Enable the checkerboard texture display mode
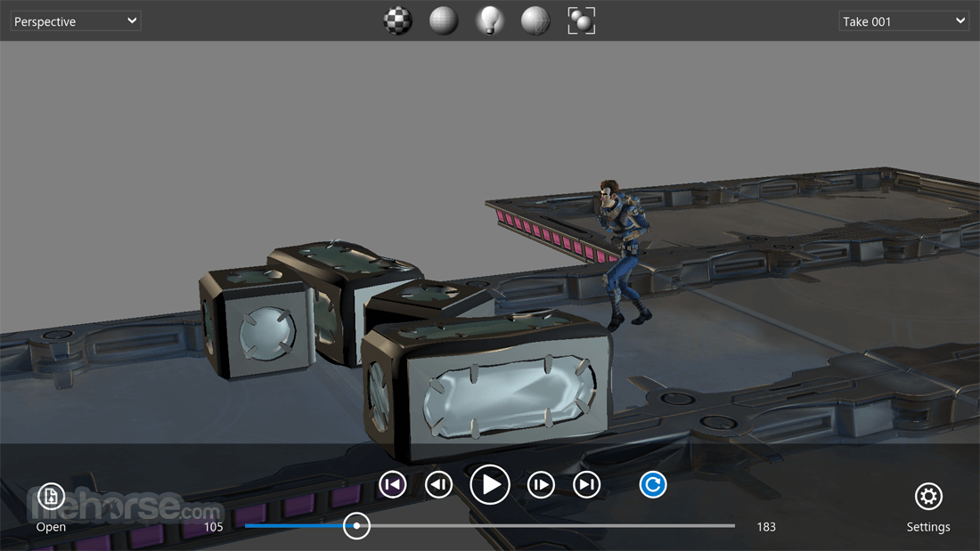Screen dimensions: 980x551 [397, 20]
